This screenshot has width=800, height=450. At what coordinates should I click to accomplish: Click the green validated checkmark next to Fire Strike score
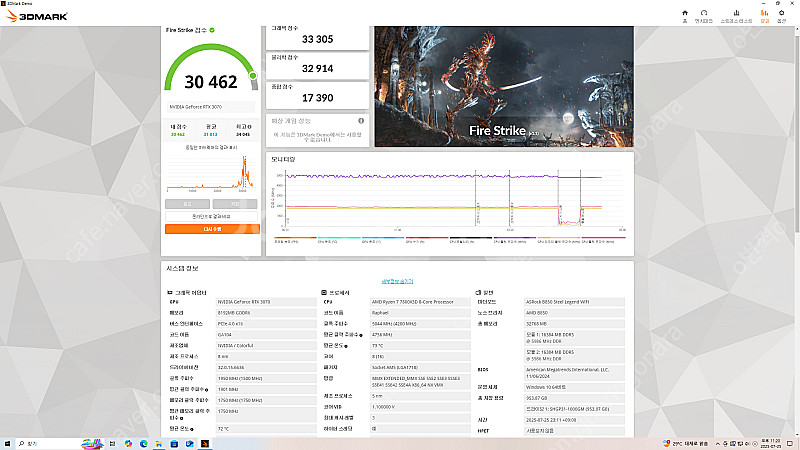(x=212, y=30)
